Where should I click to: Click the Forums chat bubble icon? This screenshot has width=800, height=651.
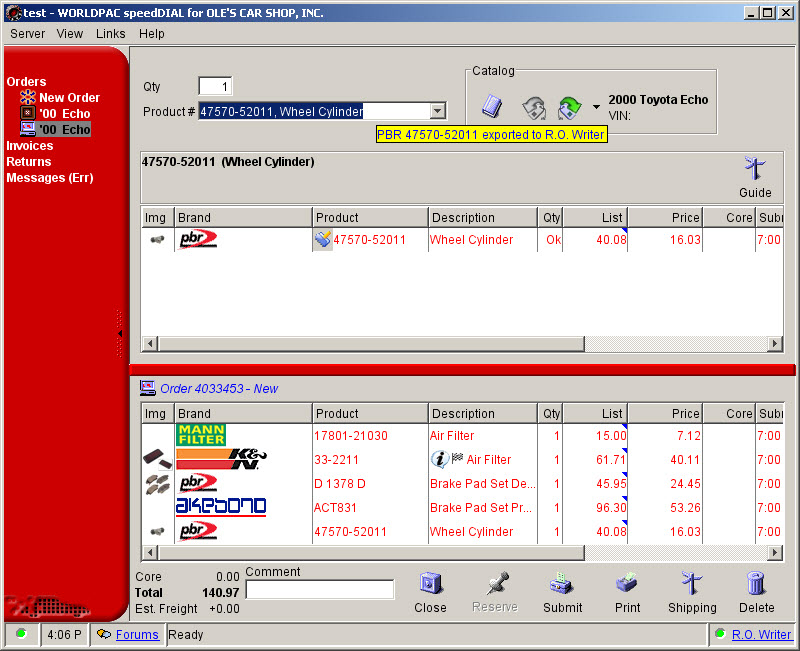(x=104, y=634)
